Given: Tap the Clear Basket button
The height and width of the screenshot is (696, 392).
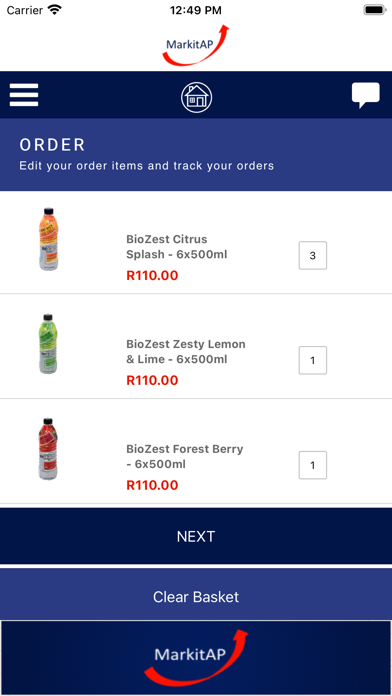Looking at the screenshot, I should coord(196,597).
